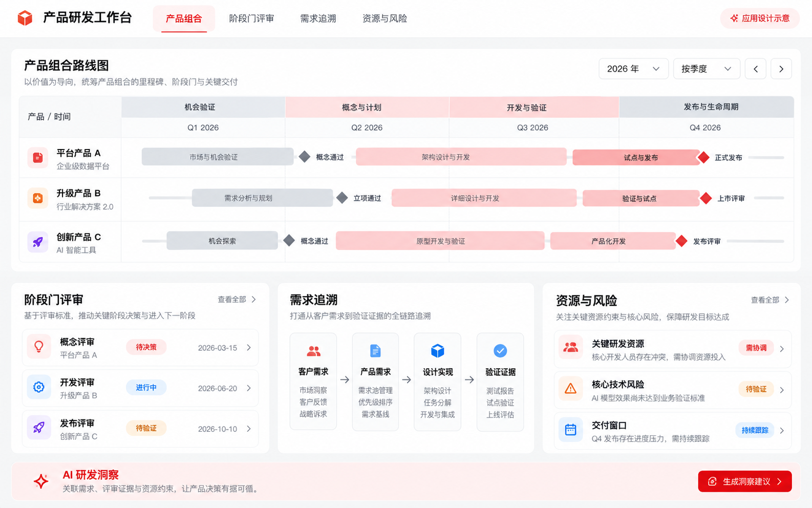Click the 创新产品 C rocket icon in roadmap
Screen dimensions: 812x508
pyautogui.click(x=38, y=242)
